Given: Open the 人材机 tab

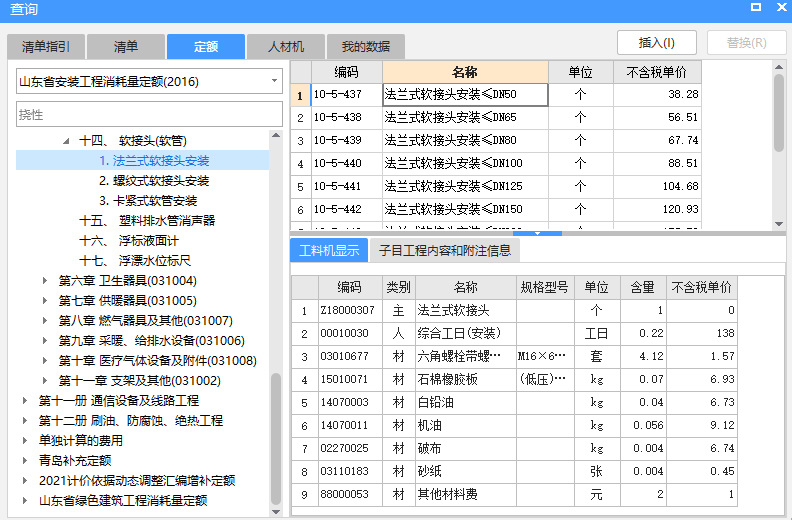Looking at the screenshot, I should [x=285, y=47].
